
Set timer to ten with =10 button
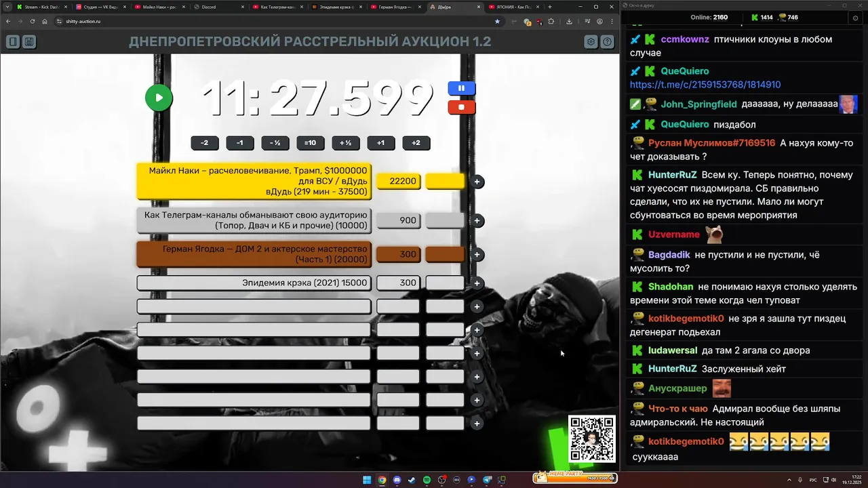pos(310,143)
